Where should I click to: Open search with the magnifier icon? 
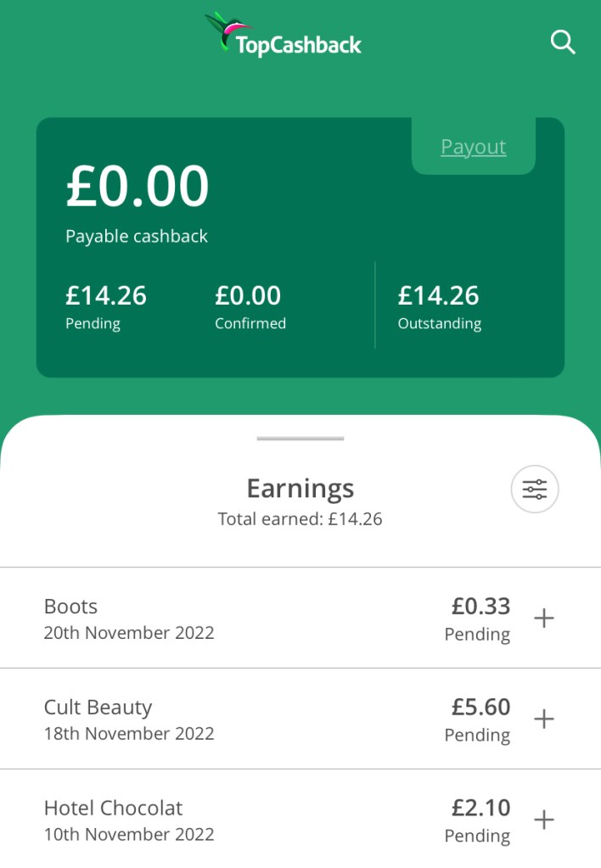(x=563, y=42)
